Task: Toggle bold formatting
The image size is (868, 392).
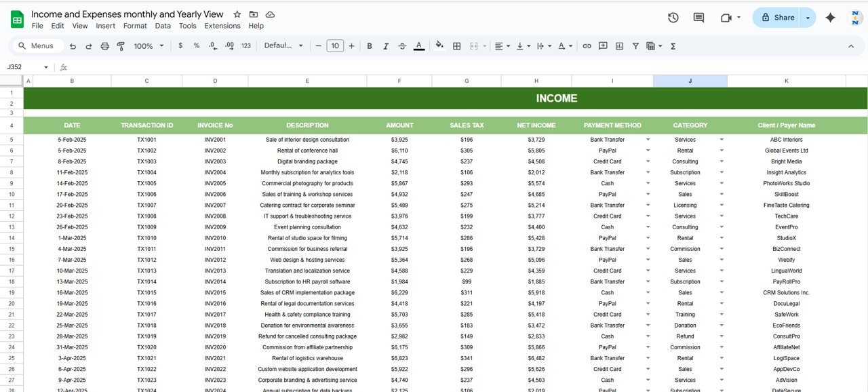Action: (x=370, y=46)
